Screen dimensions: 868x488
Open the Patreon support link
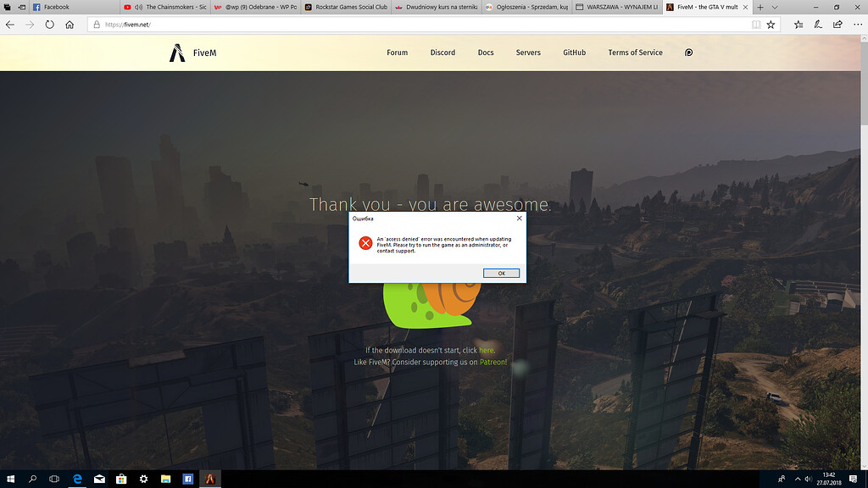pos(492,363)
